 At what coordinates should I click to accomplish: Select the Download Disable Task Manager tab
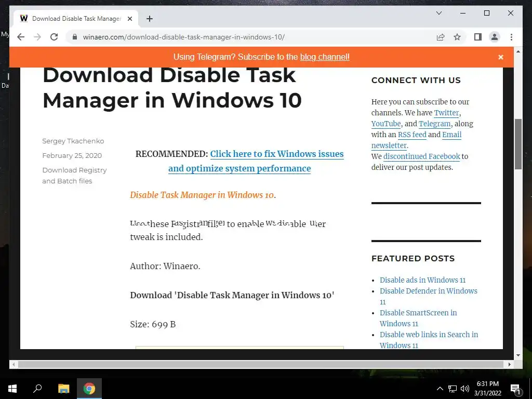tap(76, 19)
